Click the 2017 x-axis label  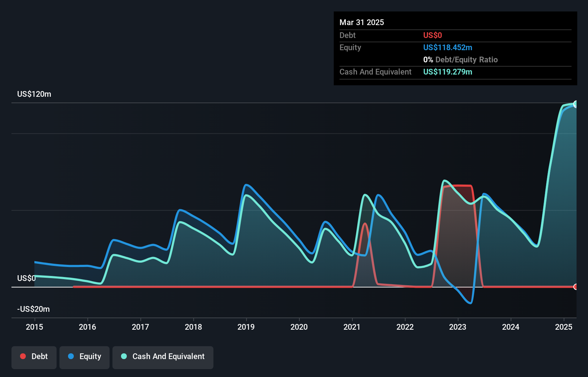pos(140,327)
